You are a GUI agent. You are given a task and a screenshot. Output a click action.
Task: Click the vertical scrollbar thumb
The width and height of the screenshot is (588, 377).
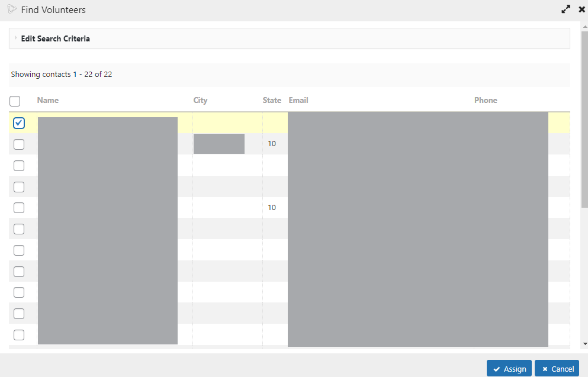[x=584, y=118]
